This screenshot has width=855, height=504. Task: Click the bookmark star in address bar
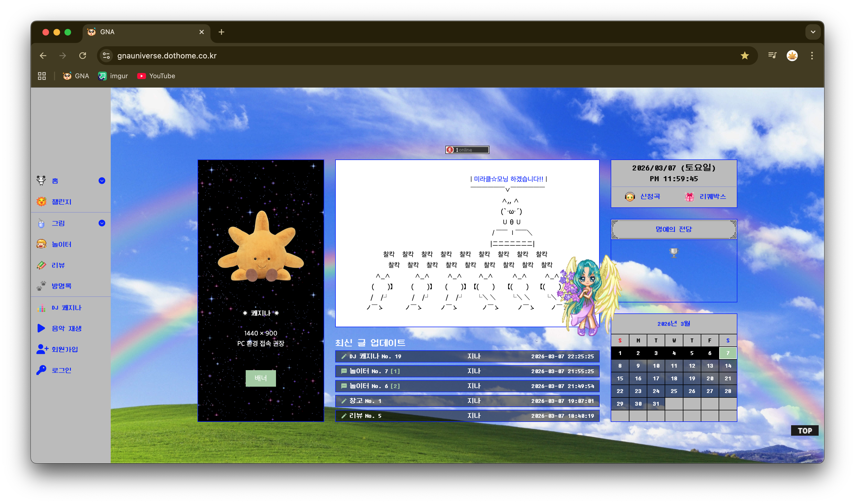744,56
